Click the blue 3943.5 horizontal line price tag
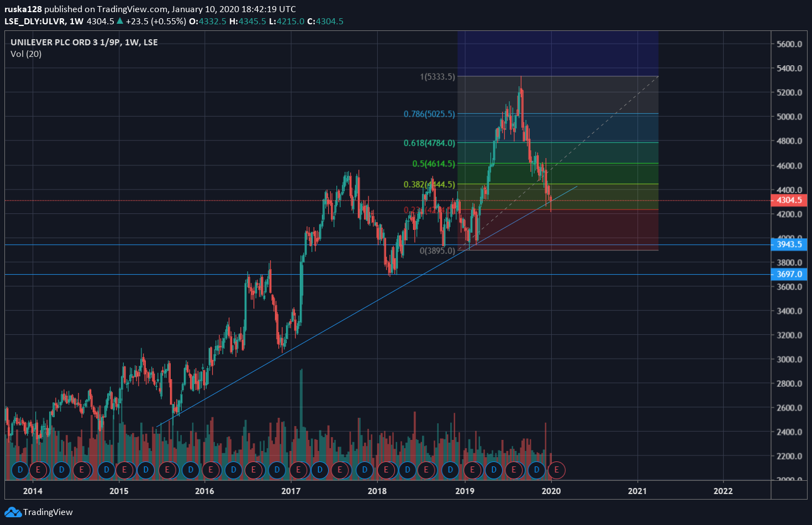 click(x=789, y=244)
